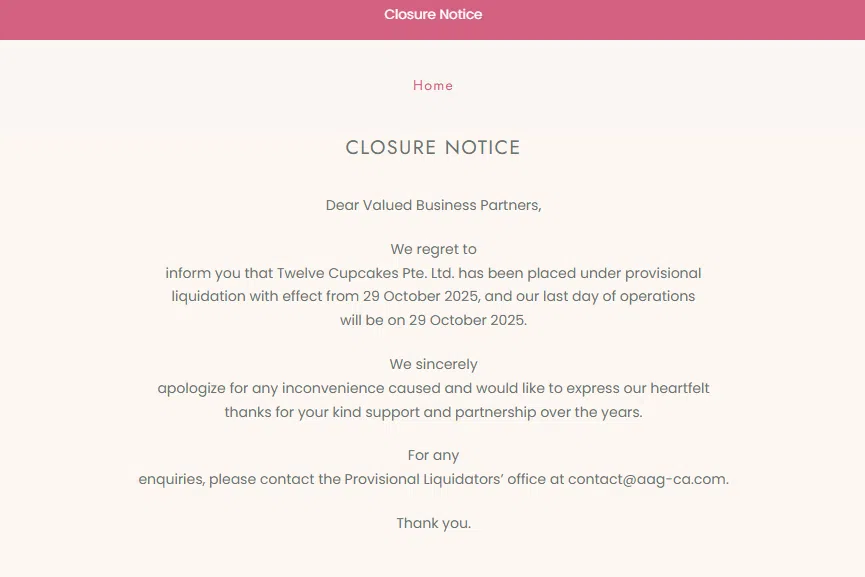Click the "For any" line
The image size is (865, 577).
point(433,456)
